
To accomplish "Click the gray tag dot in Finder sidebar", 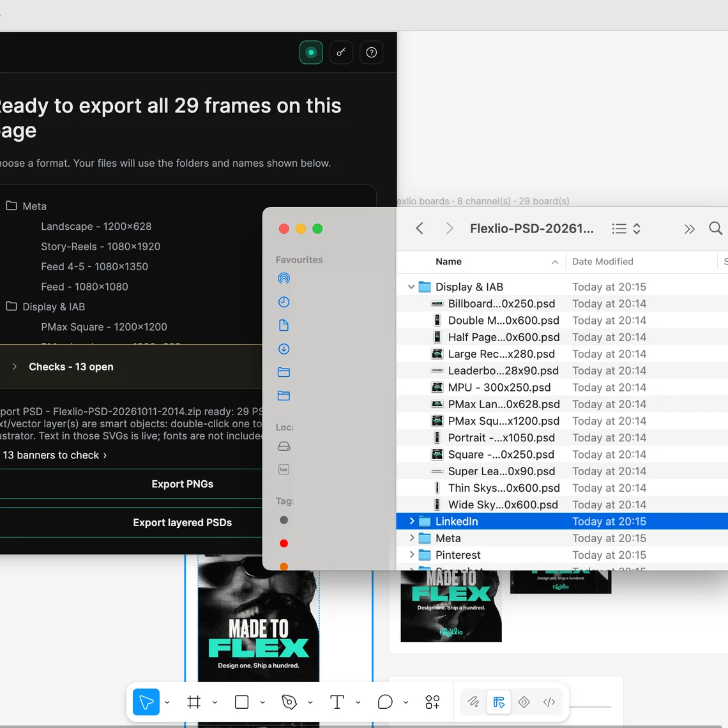I will pos(284,520).
